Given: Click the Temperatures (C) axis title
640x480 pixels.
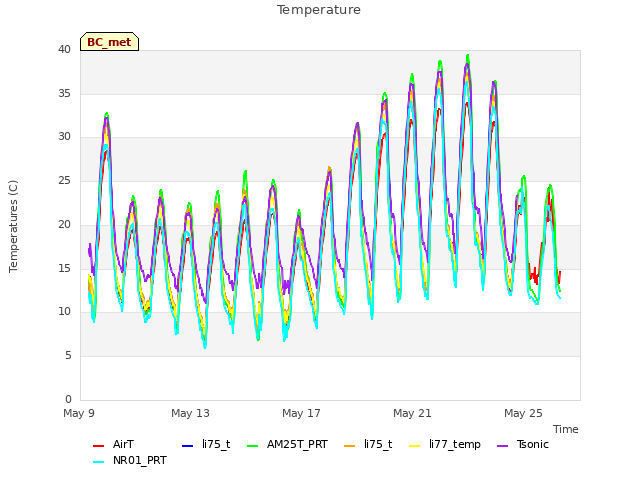Looking at the screenshot, I should [x=13, y=226].
